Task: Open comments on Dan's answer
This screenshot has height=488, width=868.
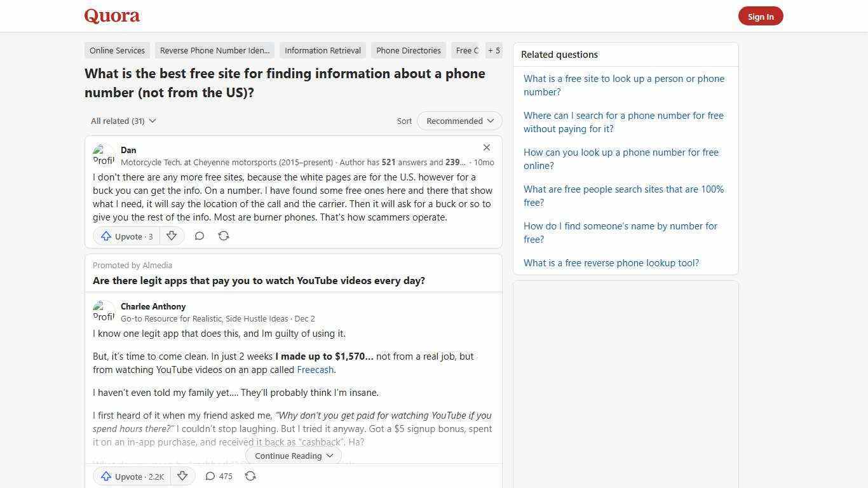Action: (199, 236)
